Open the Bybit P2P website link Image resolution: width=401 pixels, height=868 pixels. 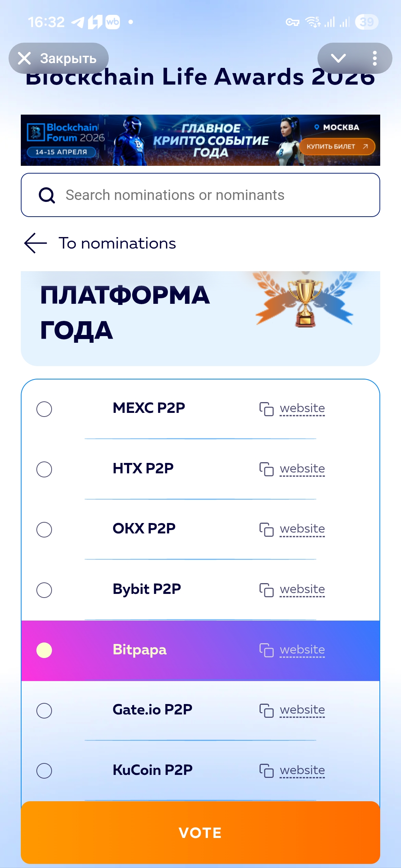302,589
